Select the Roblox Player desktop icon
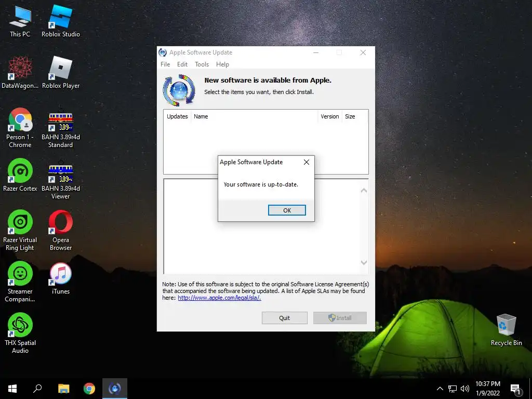Viewport: 532px width, 399px height. (61, 73)
